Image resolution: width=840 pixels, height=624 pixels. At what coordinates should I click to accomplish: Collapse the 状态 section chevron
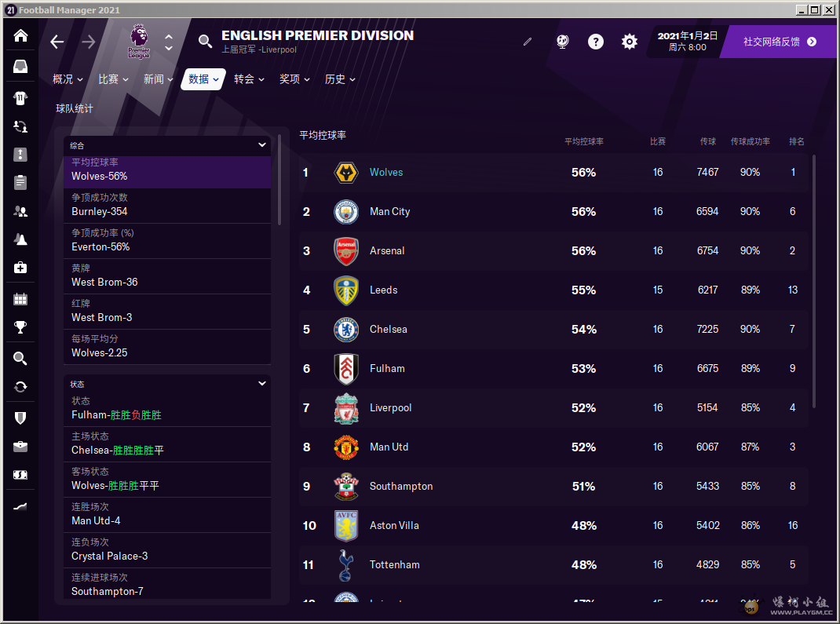[x=262, y=384]
